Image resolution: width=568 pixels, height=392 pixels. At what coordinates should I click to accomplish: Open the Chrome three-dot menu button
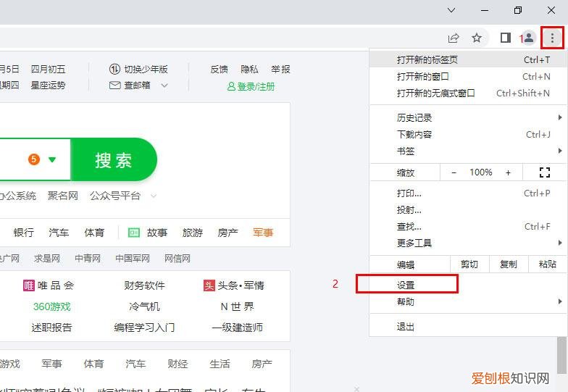click(552, 38)
